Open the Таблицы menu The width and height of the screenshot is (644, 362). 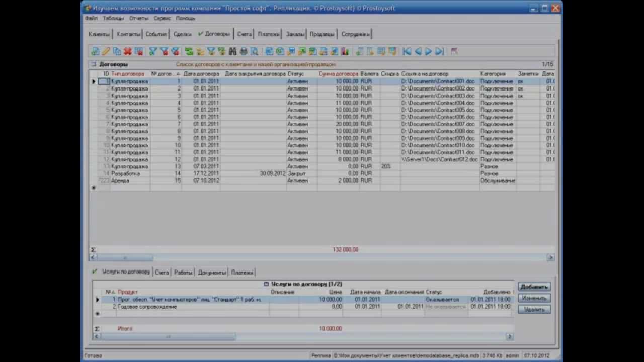click(x=113, y=18)
